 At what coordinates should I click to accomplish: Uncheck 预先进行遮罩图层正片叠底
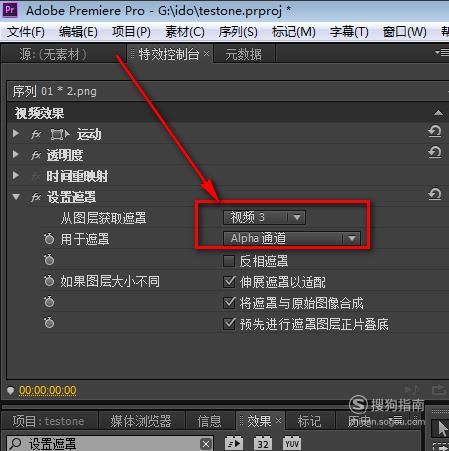(229, 323)
